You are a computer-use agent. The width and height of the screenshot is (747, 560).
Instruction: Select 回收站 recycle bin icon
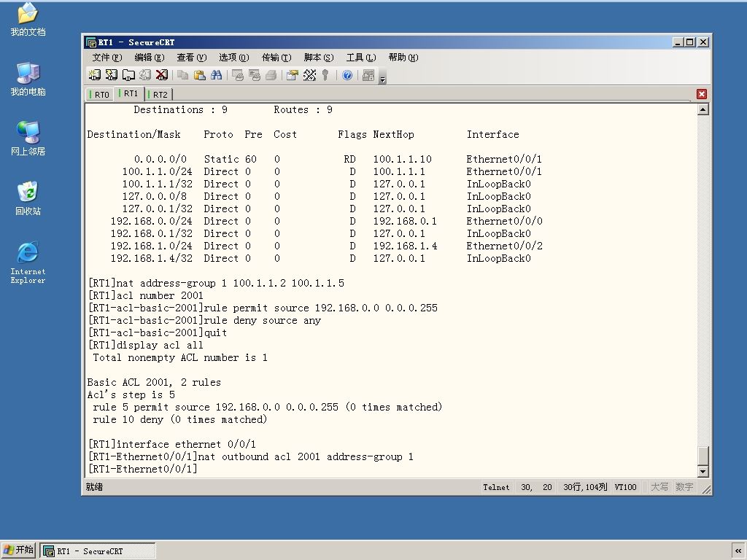[28, 198]
